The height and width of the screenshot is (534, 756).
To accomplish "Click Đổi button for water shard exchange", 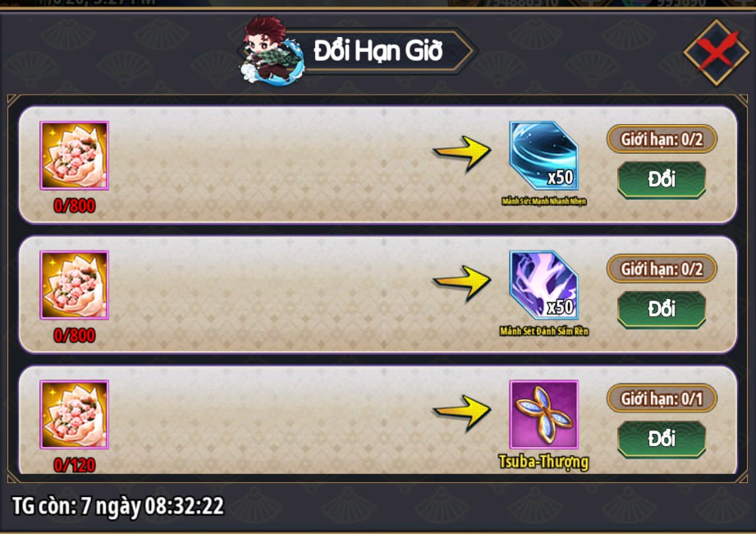I will [x=662, y=179].
